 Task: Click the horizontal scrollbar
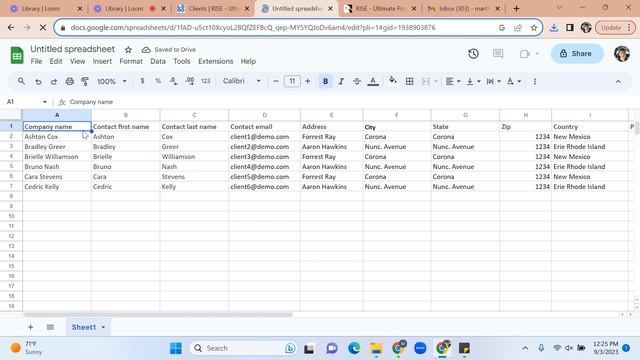(158, 315)
